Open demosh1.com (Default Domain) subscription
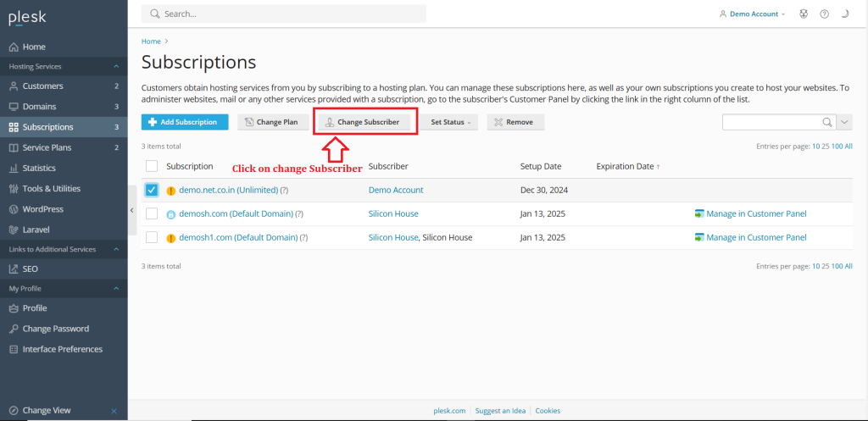The height and width of the screenshot is (421, 868). pos(238,237)
